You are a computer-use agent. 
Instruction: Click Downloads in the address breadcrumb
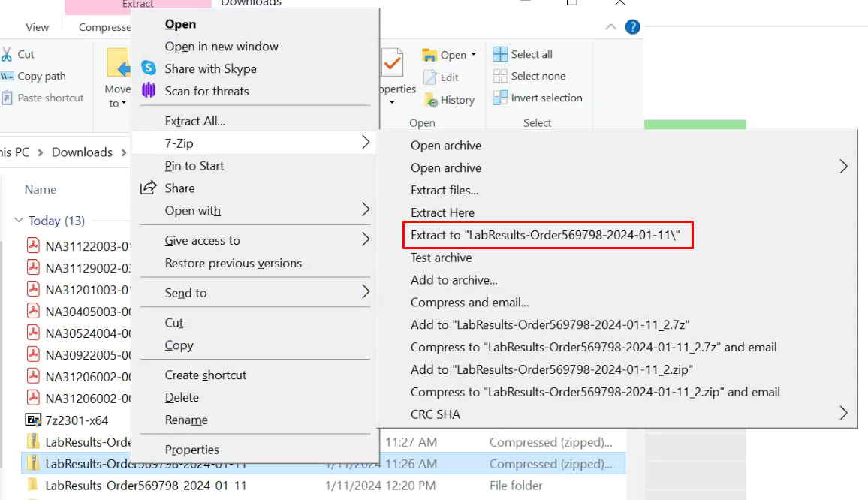click(82, 152)
